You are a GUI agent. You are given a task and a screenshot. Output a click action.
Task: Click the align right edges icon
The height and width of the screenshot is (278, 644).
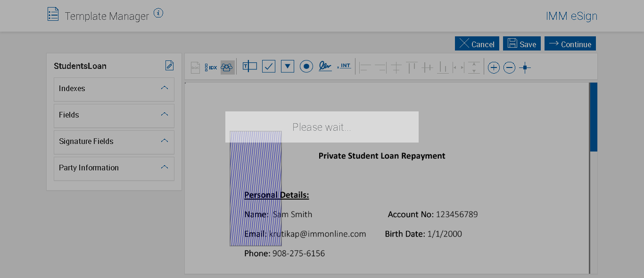[x=380, y=68]
